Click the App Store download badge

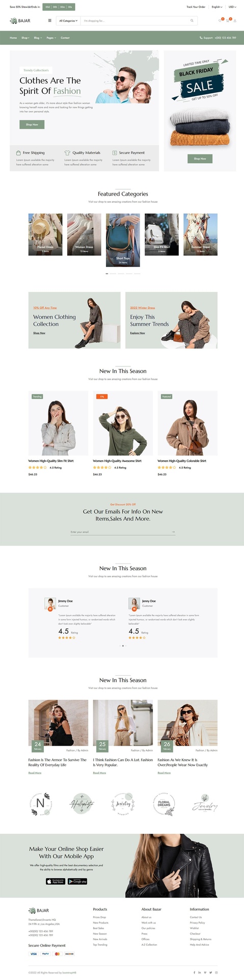pos(56,881)
